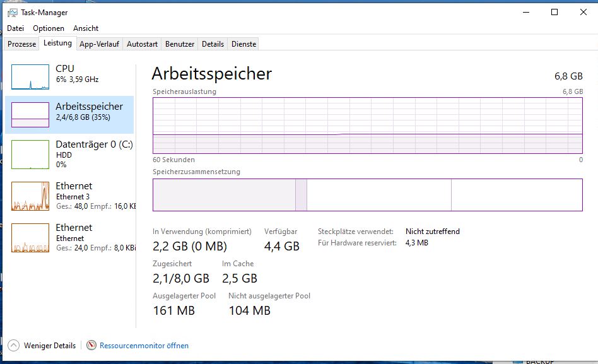Select the Datenträger 0 (C:) graph thumbnail
The height and width of the screenshot is (364, 598).
(30, 154)
